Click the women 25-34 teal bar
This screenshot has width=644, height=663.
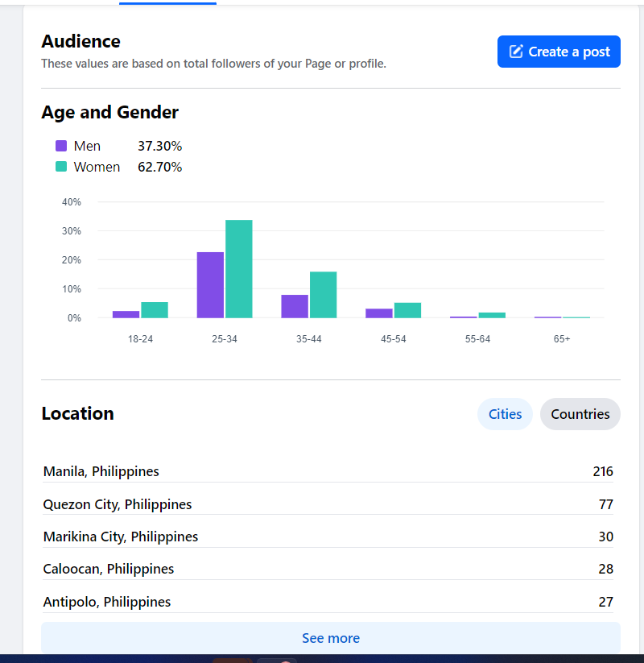(239, 269)
